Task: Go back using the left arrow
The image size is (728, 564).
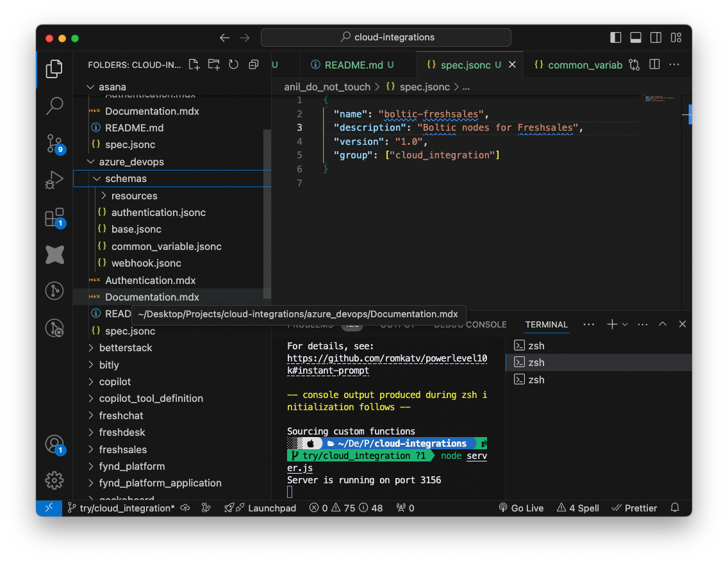Action: 225,38
